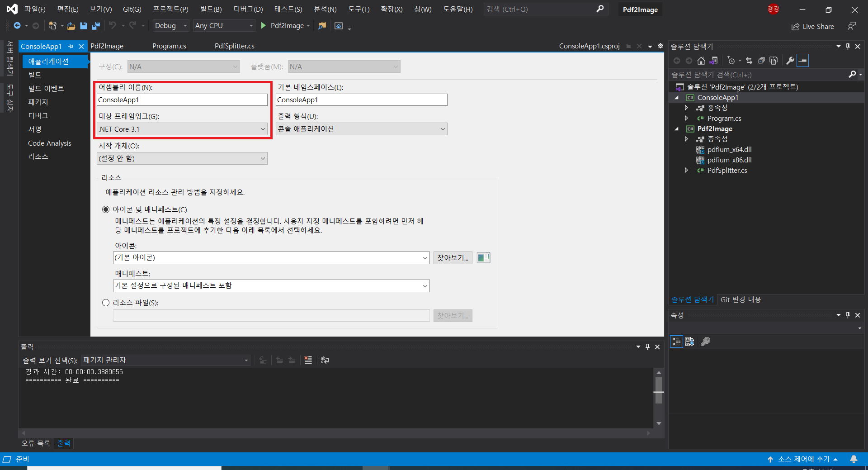Open the startup object dropdown

182,158
